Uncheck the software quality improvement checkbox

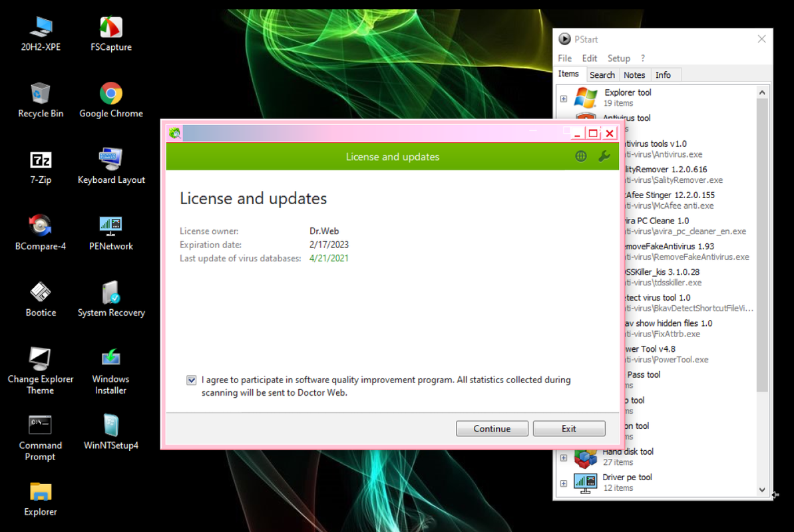[x=192, y=380]
